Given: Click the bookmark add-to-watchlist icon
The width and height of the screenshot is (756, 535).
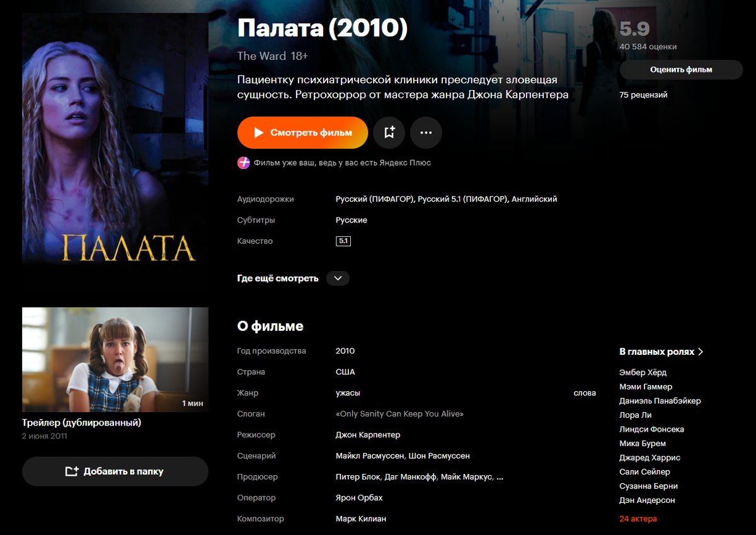Looking at the screenshot, I should point(389,132).
